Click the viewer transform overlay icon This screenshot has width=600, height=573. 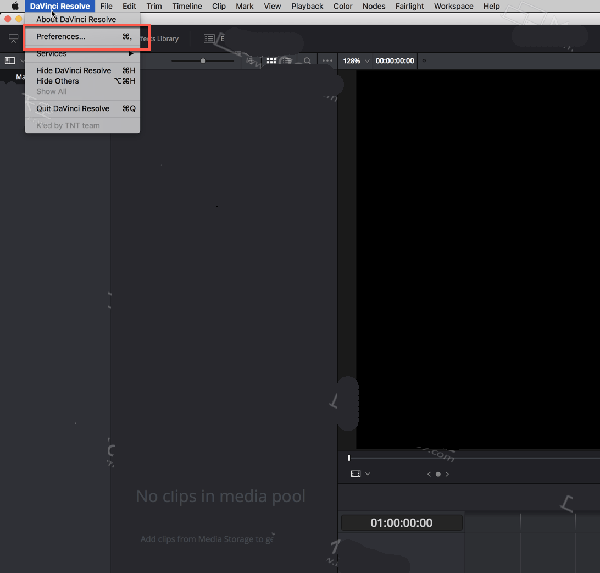[x=355, y=474]
